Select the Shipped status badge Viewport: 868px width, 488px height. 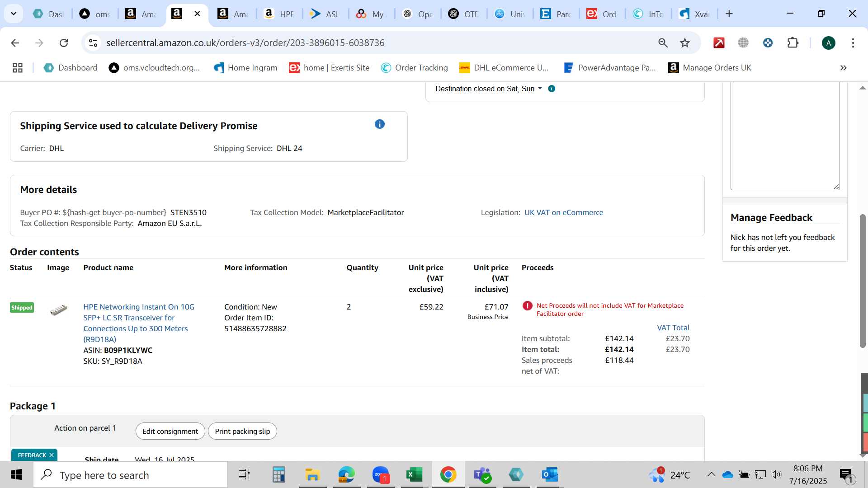(x=22, y=308)
